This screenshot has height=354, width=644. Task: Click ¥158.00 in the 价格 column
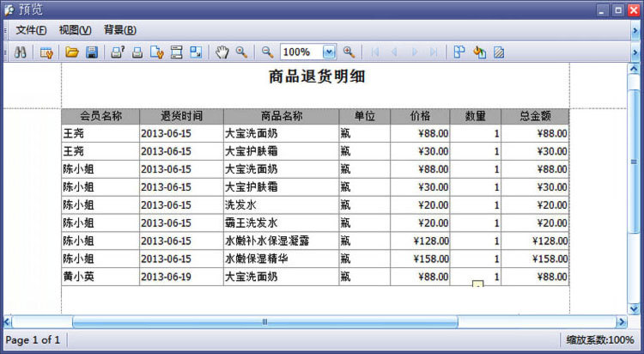pos(420,259)
